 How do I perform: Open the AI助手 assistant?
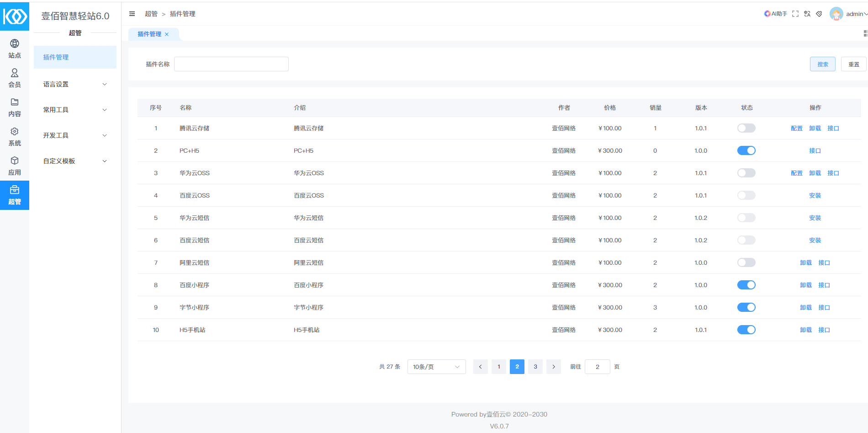(x=775, y=14)
